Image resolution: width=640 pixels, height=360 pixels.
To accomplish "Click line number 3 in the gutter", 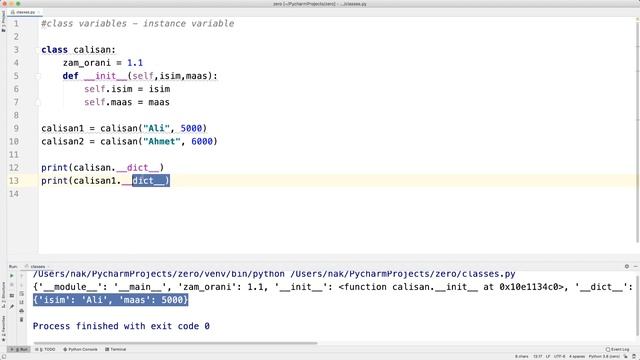I will pyautogui.click(x=16, y=50).
